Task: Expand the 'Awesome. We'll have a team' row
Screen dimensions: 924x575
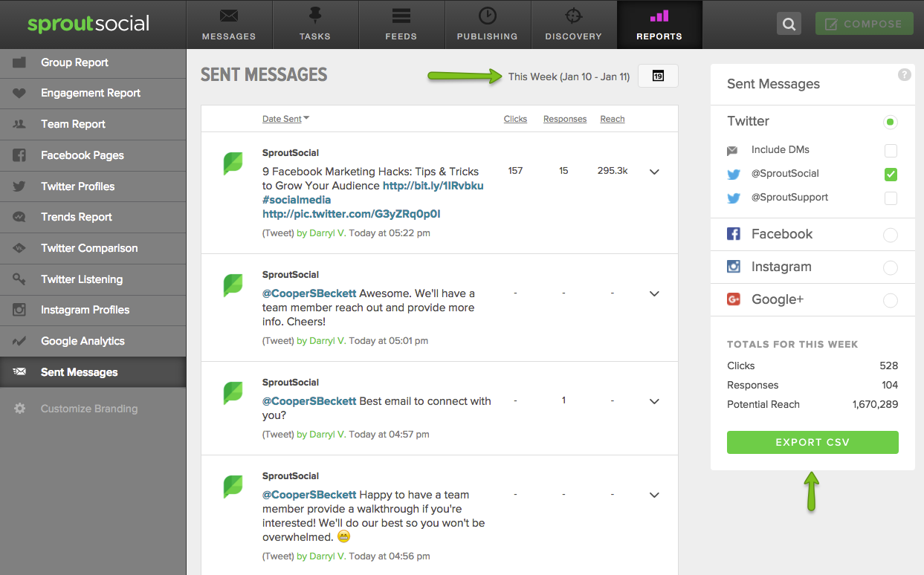Action: [654, 293]
